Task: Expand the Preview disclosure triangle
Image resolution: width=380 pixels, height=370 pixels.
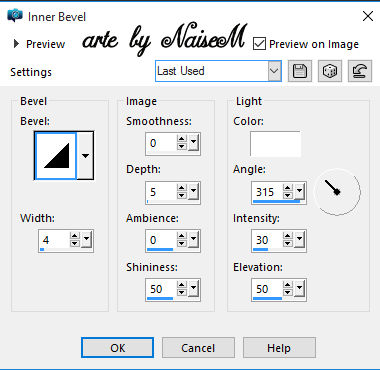Action: coord(16,44)
